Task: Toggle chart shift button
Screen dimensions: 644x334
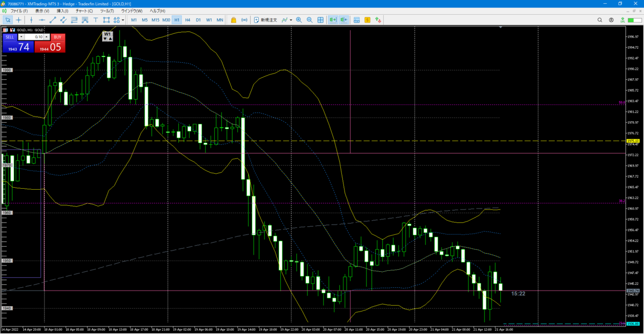Action: click(343, 20)
